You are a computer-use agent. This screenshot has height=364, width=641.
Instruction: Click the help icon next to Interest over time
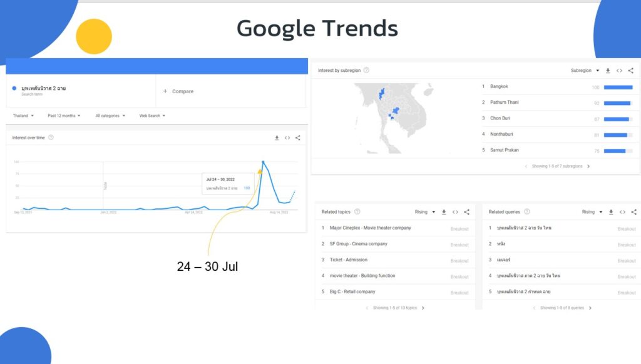tap(52, 137)
